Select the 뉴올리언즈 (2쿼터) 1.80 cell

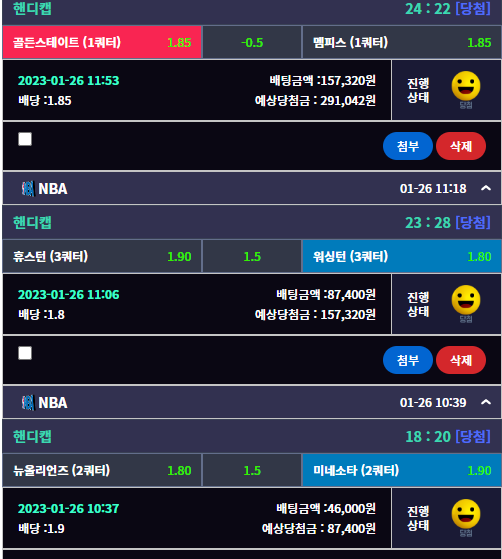pos(102,470)
